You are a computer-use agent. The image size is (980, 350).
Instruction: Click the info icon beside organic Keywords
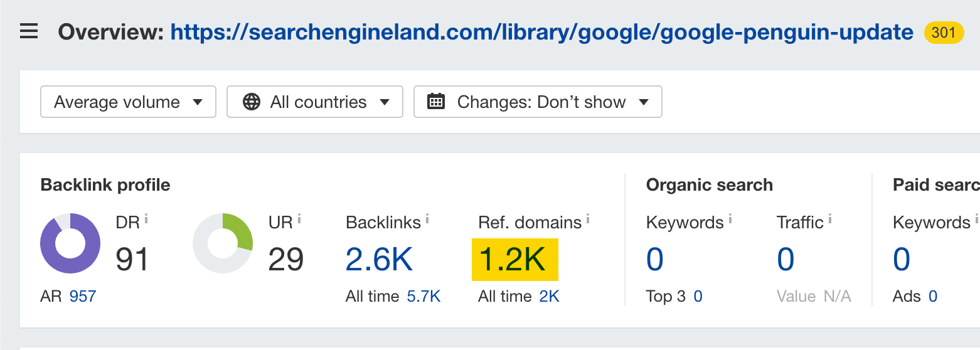pyautogui.click(x=730, y=219)
